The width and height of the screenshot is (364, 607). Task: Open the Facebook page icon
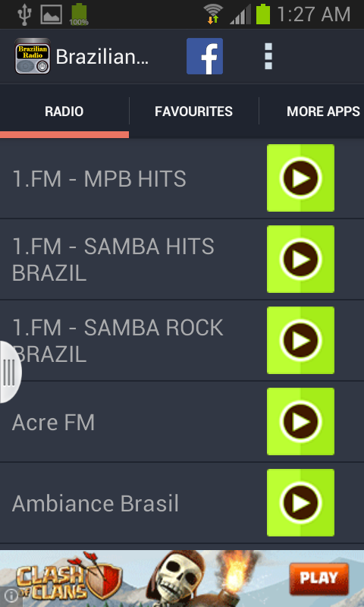tap(205, 56)
